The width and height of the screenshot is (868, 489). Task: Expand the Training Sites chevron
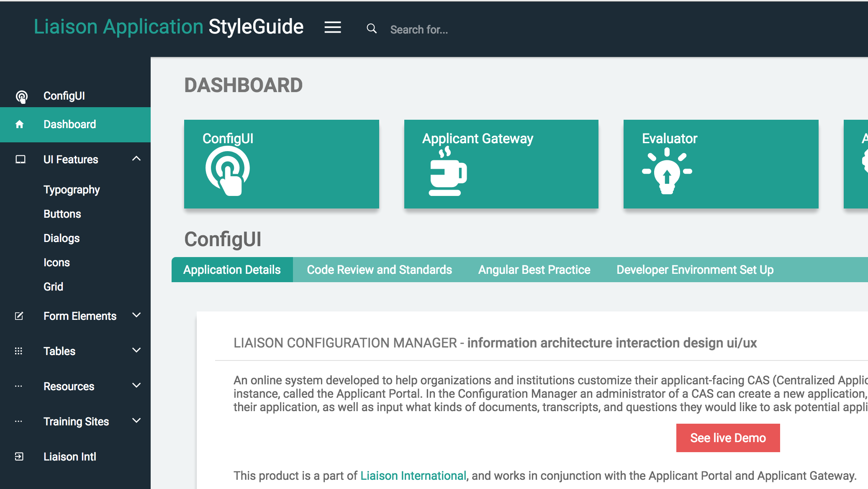click(136, 421)
